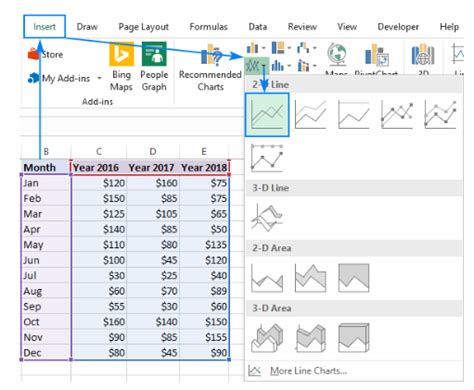Screen dimensions: 474x390
Task: Select the $50 cell in Apr row
Action: pos(204,229)
